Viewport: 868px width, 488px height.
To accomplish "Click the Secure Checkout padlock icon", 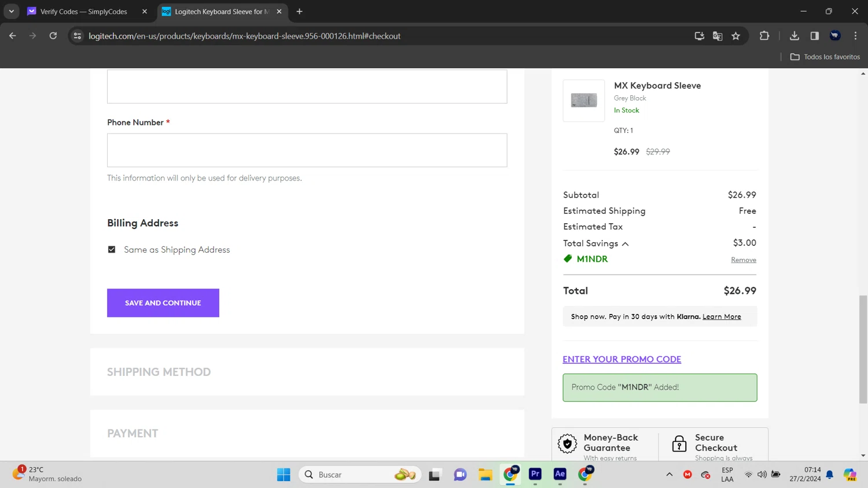I will pos(679,443).
